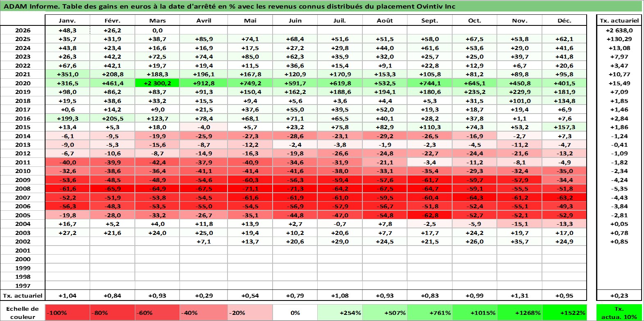644x321 pixels.
Task: Select the '+2 638,0' actuarial rate for 2026
Action: pyautogui.click(x=619, y=30)
